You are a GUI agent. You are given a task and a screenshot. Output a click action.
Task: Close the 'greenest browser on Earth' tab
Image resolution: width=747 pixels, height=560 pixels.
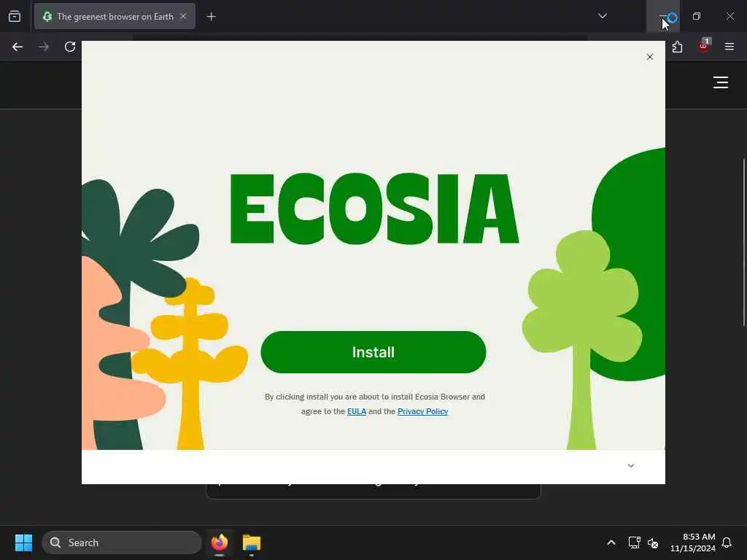(x=183, y=16)
